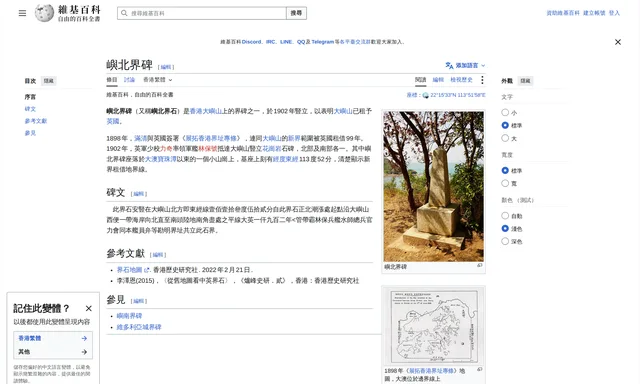Open the Telegram link in banner
The height and width of the screenshot is (384, 640).
(x=322, y=42)
